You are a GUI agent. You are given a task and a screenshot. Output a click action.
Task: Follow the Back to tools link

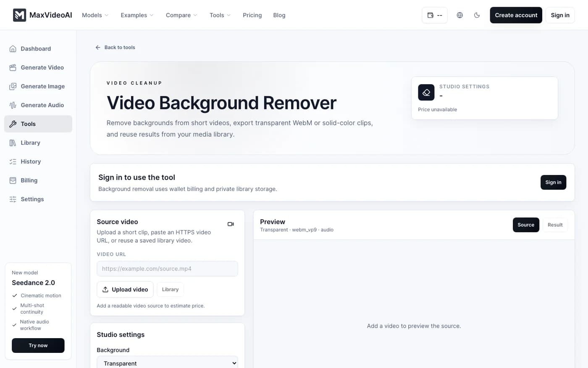click(x=115, y=48)
